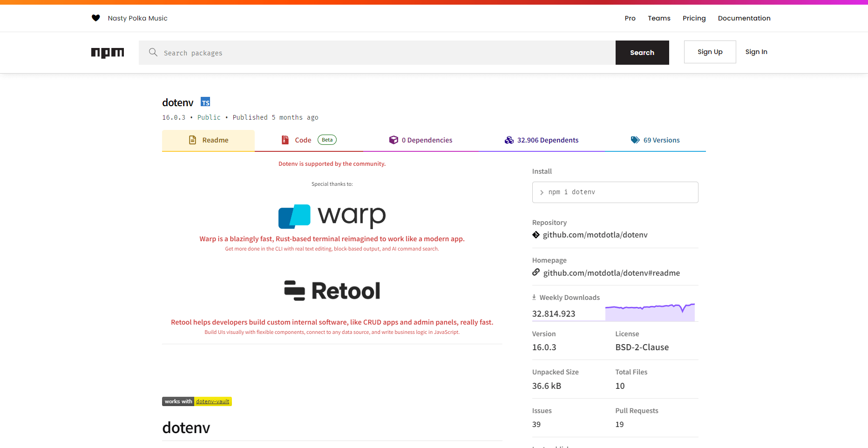The width and height of the screenshot is (868, 448).
Task: Click the Sign In link
Action: (x=756, y=52)
